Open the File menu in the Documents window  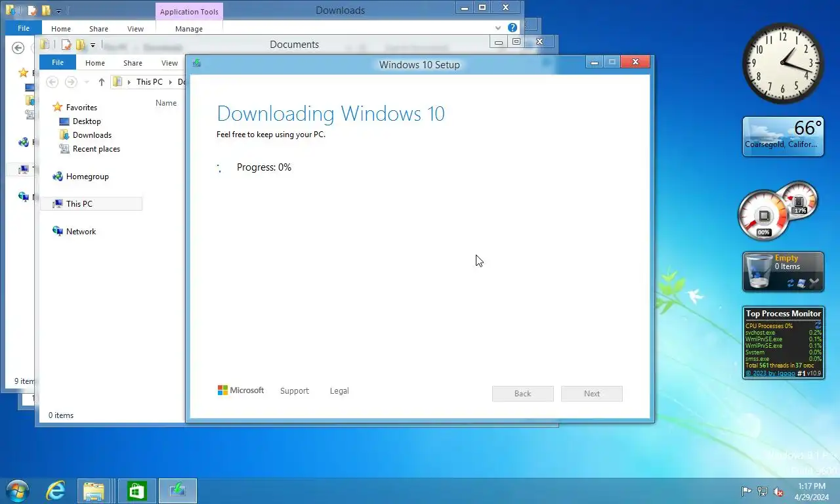point(58,62)
